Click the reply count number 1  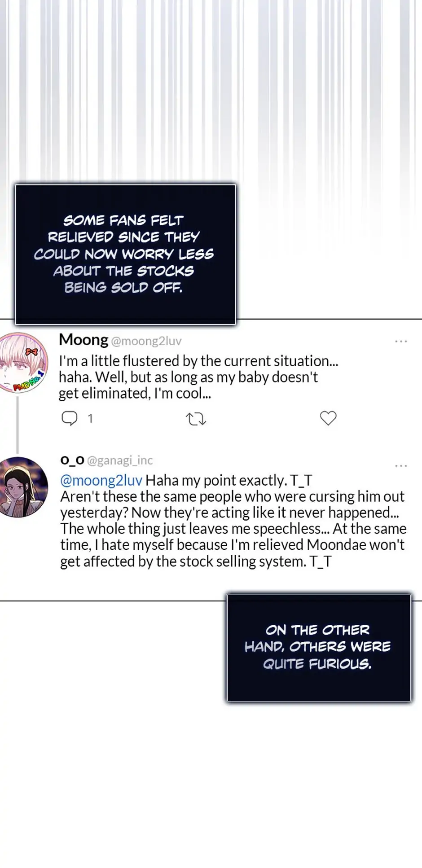click(x=90, y=419)
